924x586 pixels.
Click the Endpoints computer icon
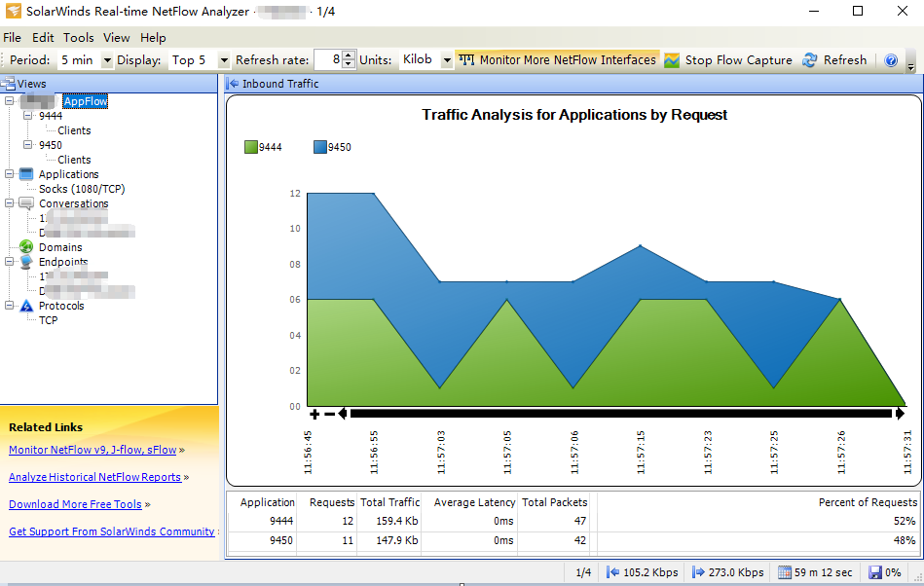[x=26, y=262]
